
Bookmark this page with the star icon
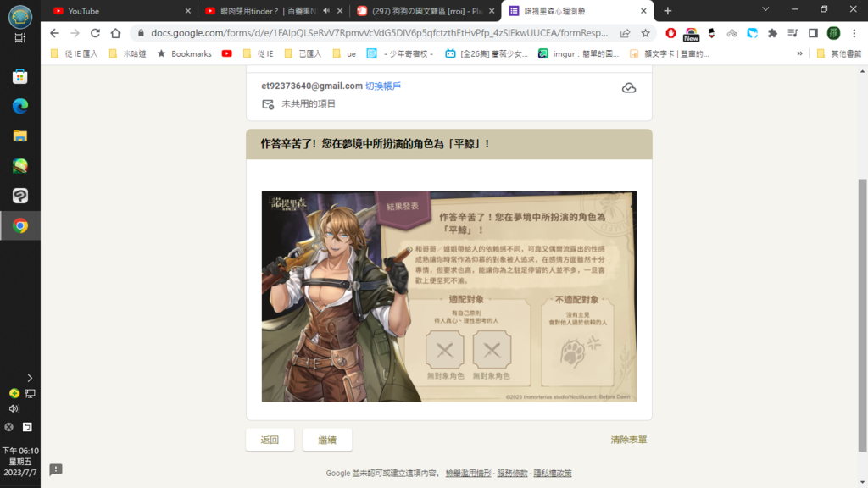click(645, 33)
